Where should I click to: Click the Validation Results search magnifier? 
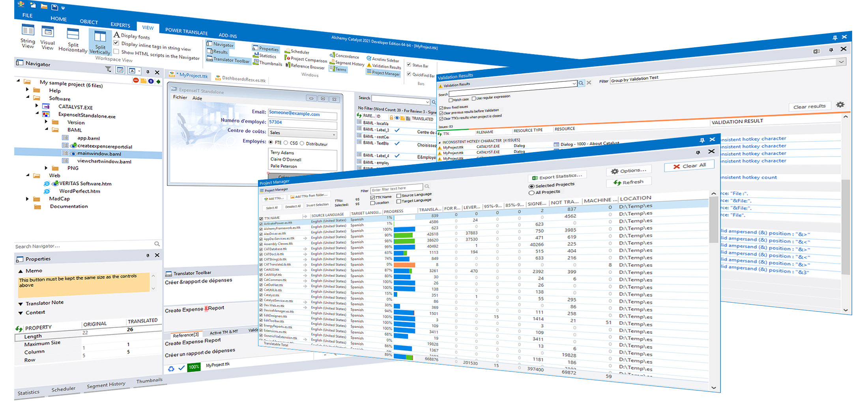pos(581,83)
